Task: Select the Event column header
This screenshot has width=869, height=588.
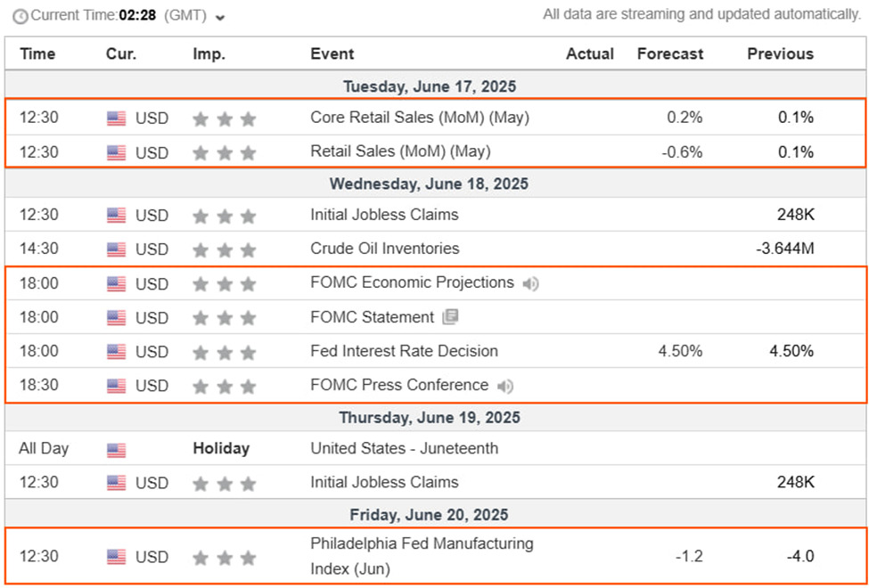Action: point(332,53)
